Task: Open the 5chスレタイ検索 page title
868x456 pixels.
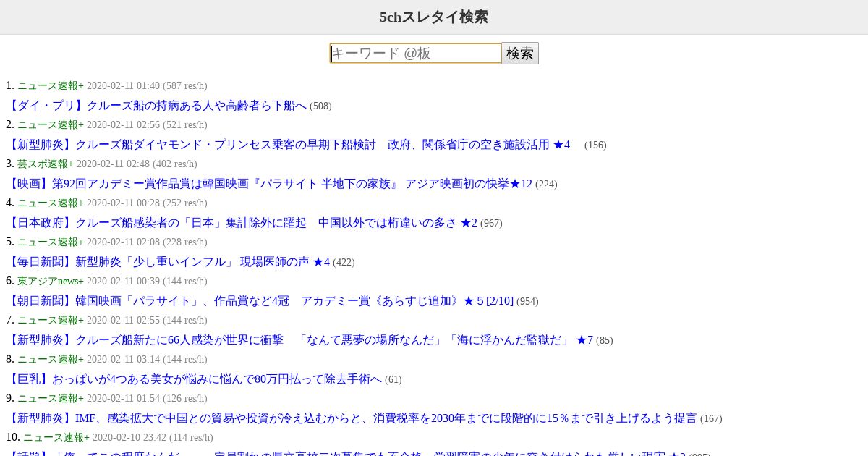Action: tap(434, 17)
